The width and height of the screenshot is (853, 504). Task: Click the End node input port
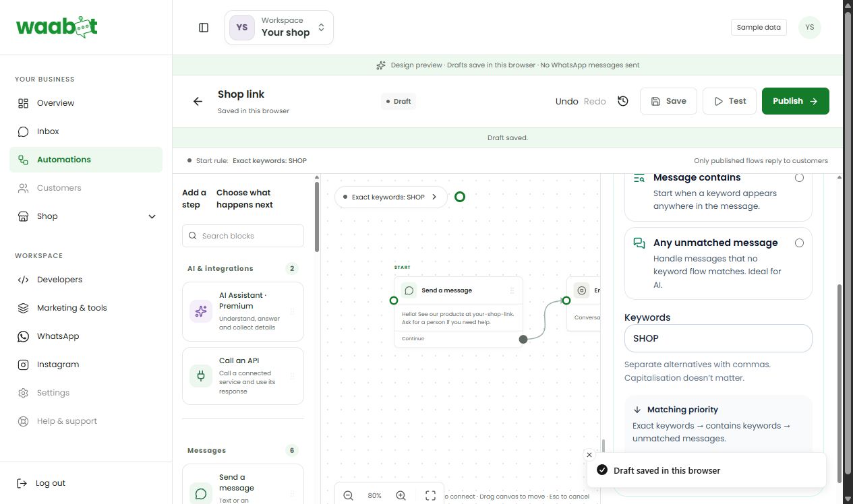(x=566, y=301)
